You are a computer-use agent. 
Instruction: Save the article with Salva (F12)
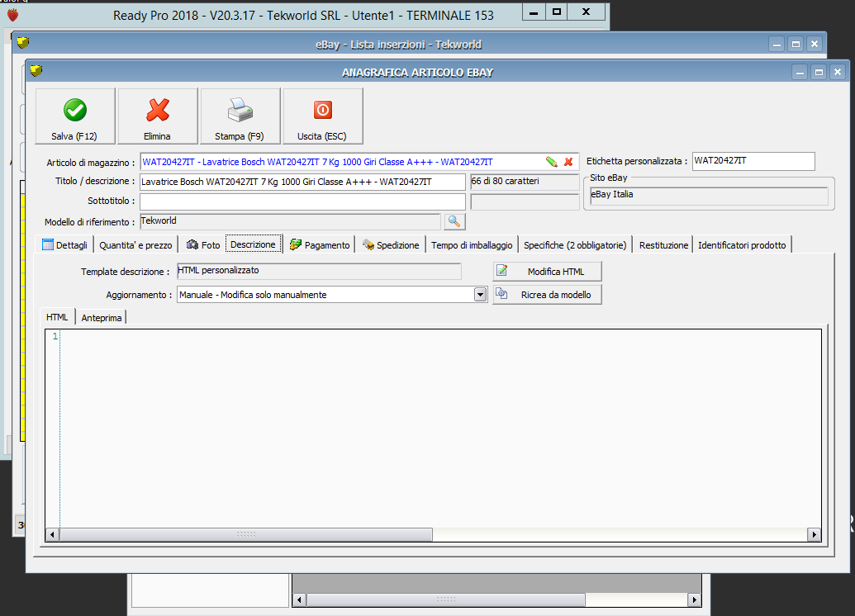(74, 116)
